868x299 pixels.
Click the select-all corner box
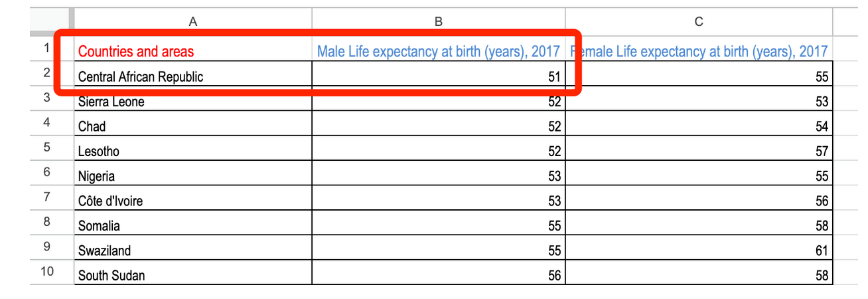click(x=52, y=22)
